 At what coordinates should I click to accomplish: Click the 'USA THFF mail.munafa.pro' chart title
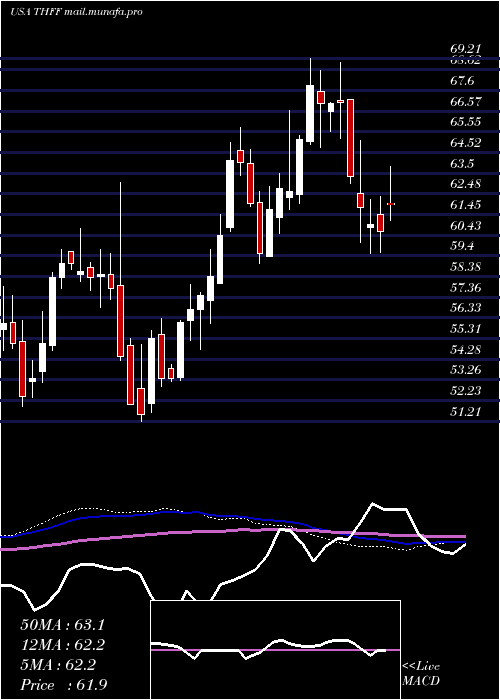pyautogui.click(x=76, y=12)
